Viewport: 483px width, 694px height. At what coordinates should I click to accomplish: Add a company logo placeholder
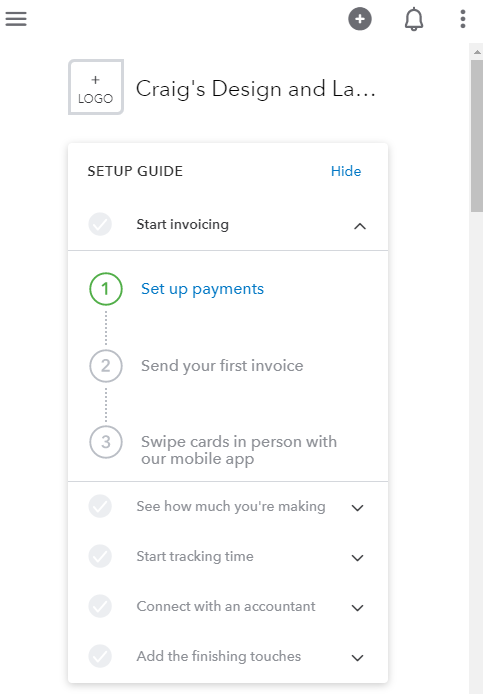click(96, 87)
